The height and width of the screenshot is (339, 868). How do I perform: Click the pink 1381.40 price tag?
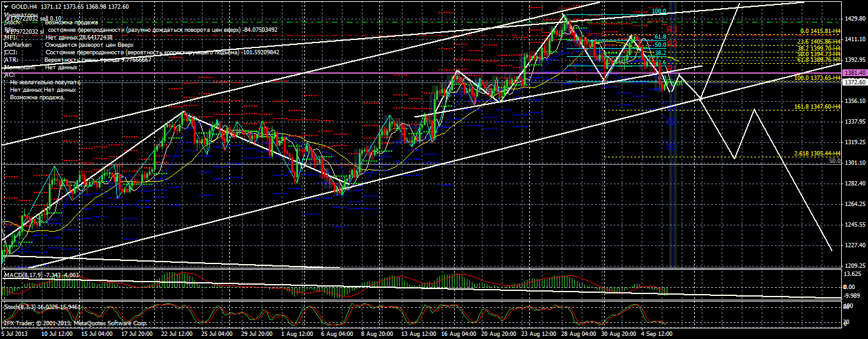(x=855, y=74)
